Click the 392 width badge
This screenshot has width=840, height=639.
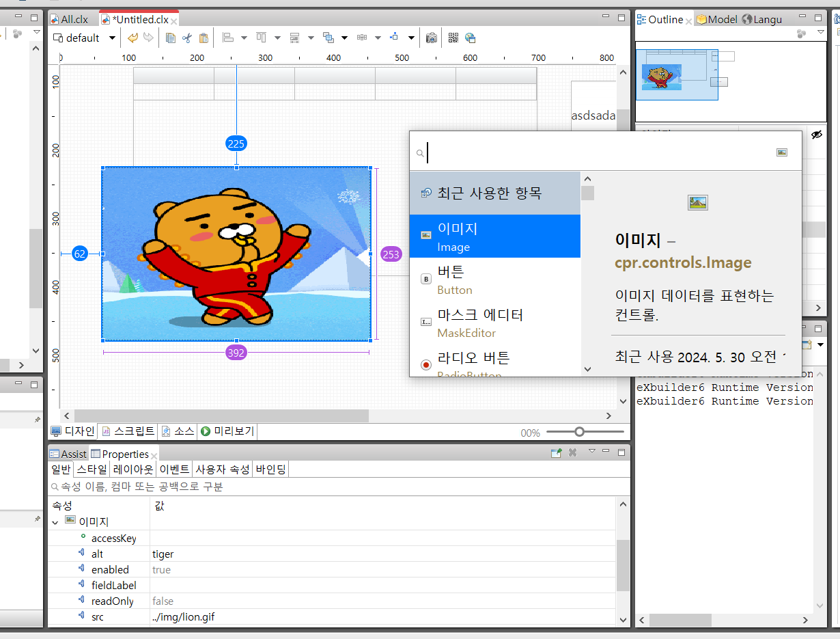[236, 353]
